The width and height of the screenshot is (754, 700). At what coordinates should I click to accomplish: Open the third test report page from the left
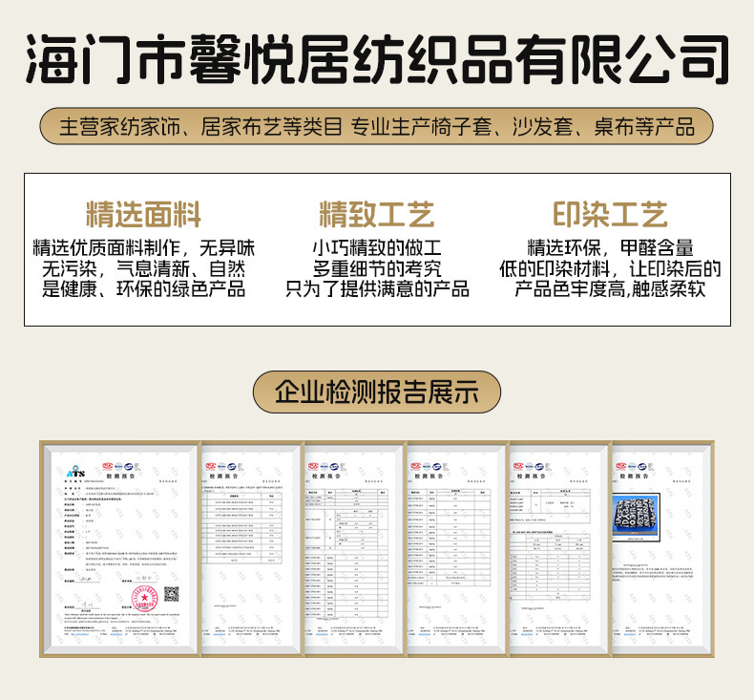tap(355, 549)
